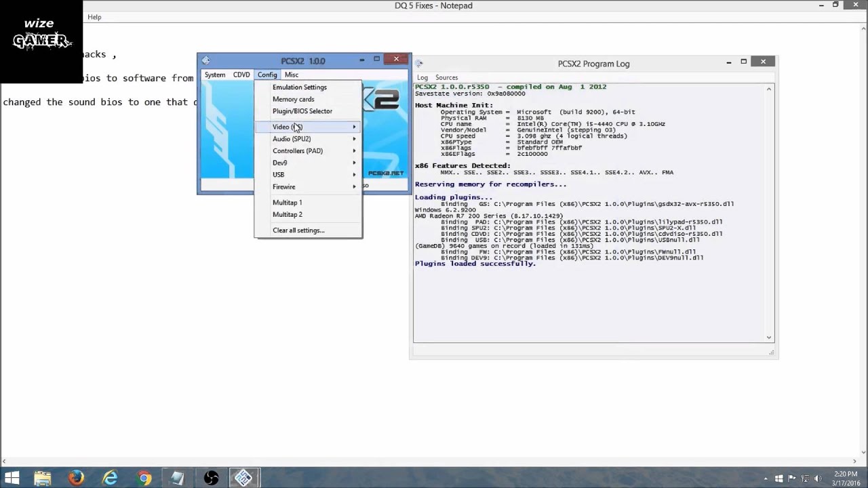Click 'Loading plugins...' log line
Viewport: 868px width, 488px height.
pyautogui.click(x=454, y=197)
